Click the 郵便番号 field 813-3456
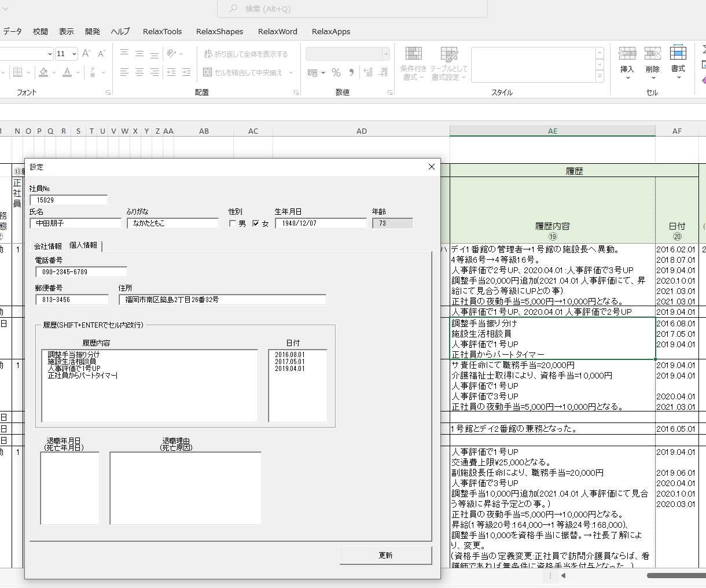Screen dimensions: 706x588 tap(72, 300)
